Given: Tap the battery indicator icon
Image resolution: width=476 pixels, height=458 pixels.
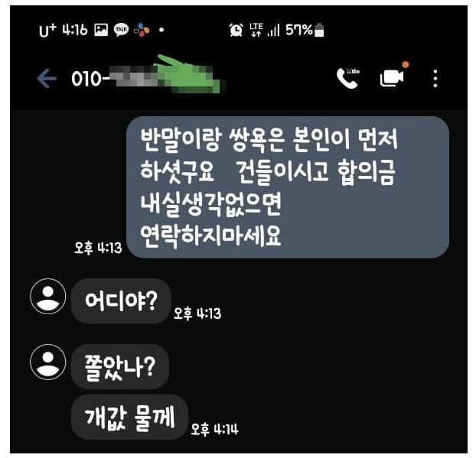Looking at the screenshot, I should point(319,30).
